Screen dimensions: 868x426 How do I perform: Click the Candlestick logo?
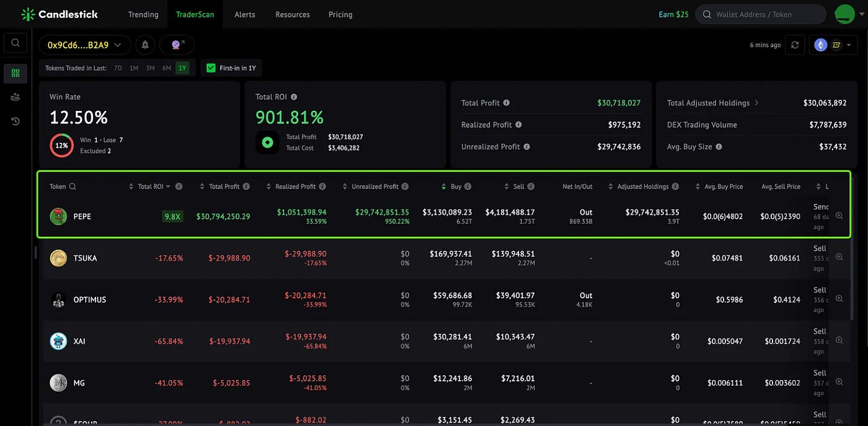pyautogui.click(x=60, y=14)
